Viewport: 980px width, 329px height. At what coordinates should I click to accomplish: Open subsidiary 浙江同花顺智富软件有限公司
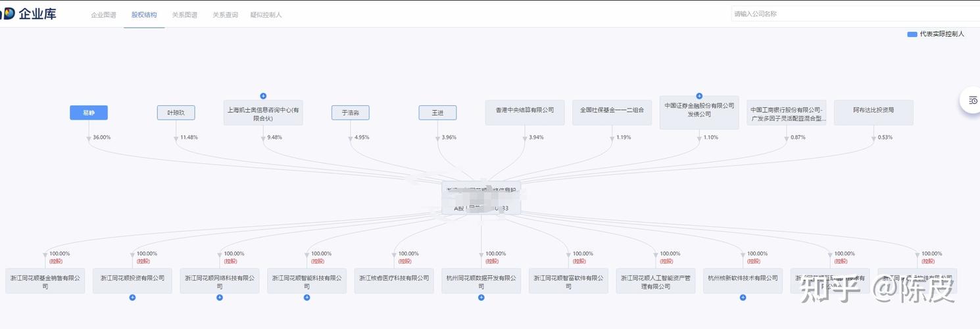point(568,281)
